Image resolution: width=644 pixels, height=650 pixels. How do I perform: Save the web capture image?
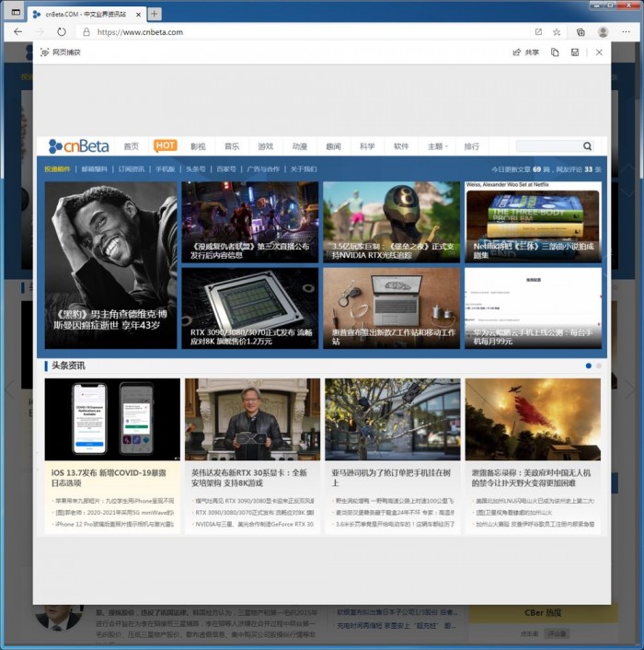pyautogui.click(x=575, y=52)
